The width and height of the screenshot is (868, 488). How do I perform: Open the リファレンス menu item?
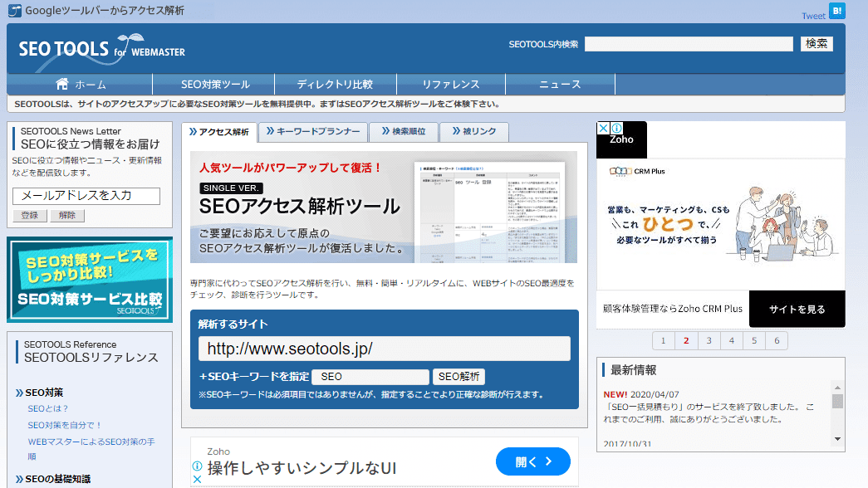click(450, 85)
